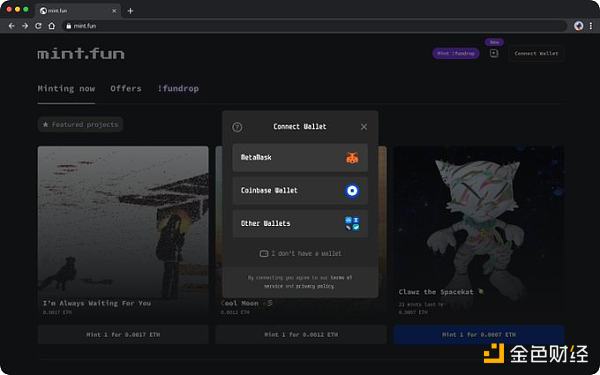
Task: Open the help question-mark icon in dialog
Action: 237,127
